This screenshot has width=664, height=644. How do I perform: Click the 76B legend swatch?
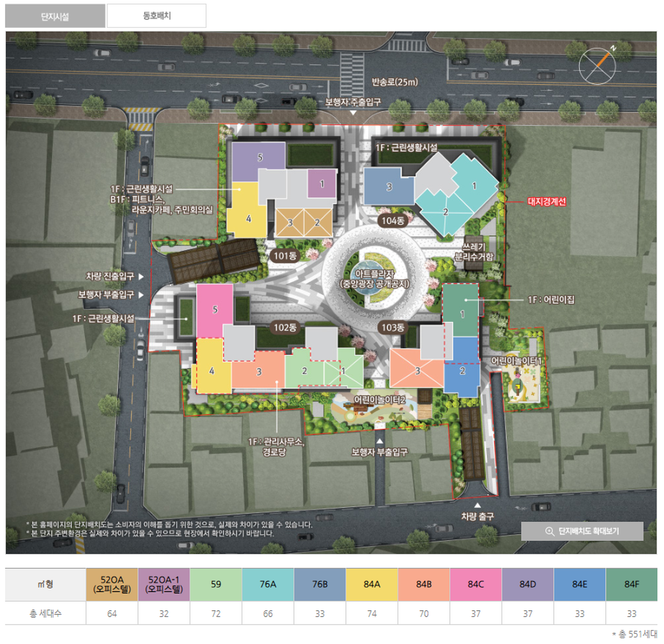click(320, 585)
